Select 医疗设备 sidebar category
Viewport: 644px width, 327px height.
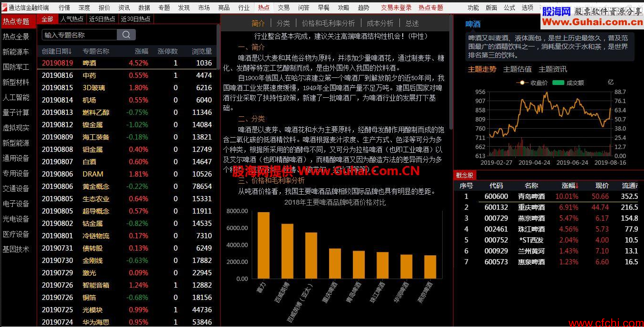coord(16,234)
